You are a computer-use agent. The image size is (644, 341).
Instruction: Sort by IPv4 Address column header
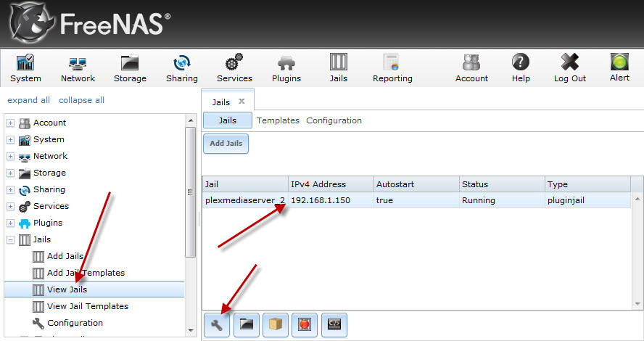[331, 184]
